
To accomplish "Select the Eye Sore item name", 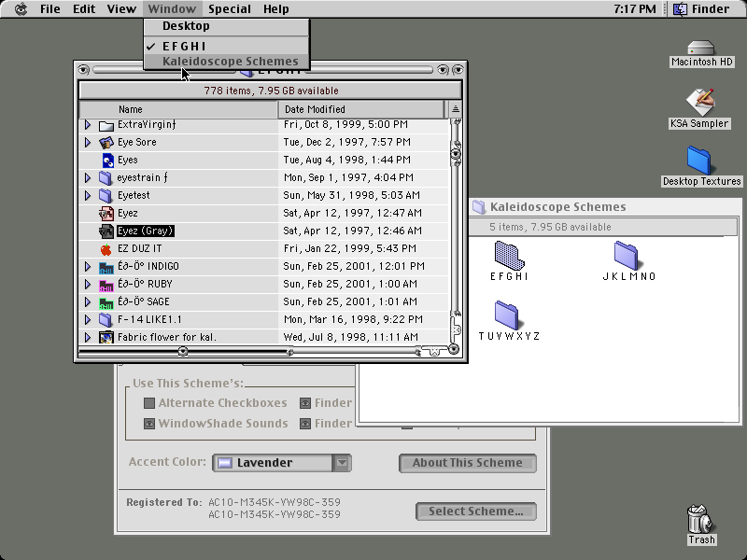I will (x=136, y=143).
